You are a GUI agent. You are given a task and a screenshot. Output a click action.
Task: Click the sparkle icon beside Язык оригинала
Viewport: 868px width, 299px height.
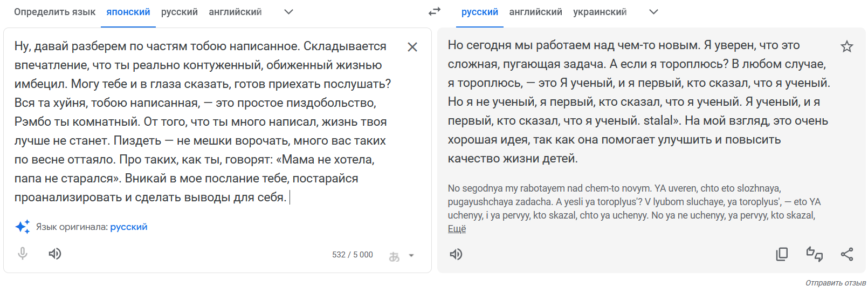click(23, 227)
